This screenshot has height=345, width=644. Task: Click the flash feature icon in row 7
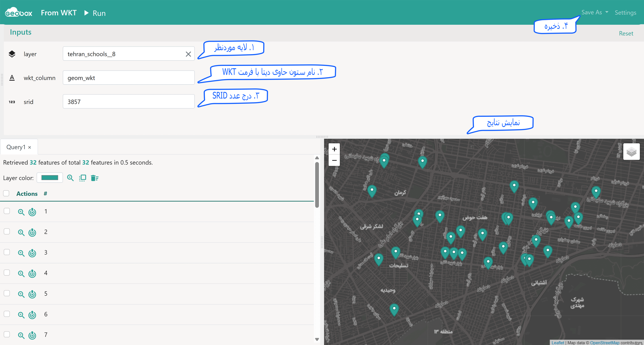(x=32, y=335)
